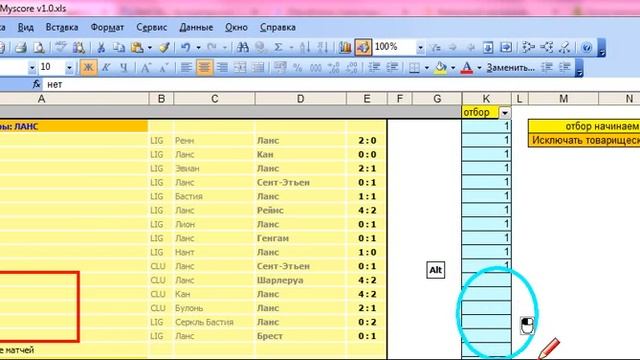Apply red font color A

coord(467,67)
